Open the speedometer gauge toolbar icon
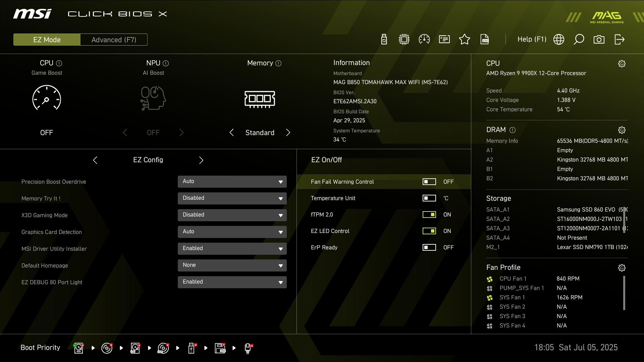Viewport: 644px width, 362px height. coord(424,39)
